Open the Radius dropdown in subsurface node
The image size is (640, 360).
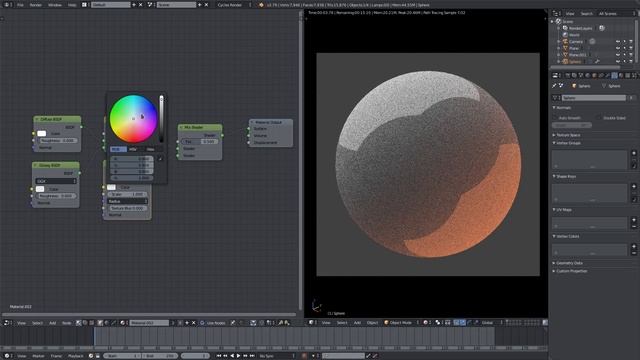click(127, 201)
